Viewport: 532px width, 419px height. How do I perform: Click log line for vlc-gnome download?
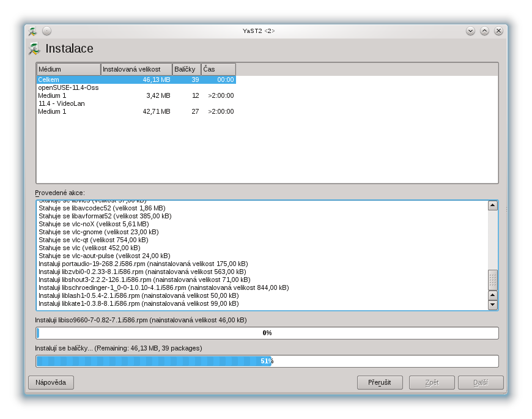click(98, 232)
